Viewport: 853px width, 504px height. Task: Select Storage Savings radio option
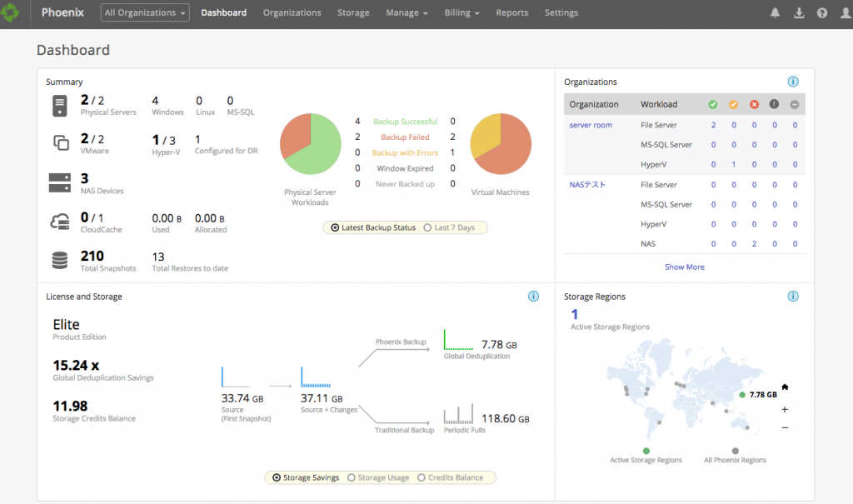click(x=277, y=477)
